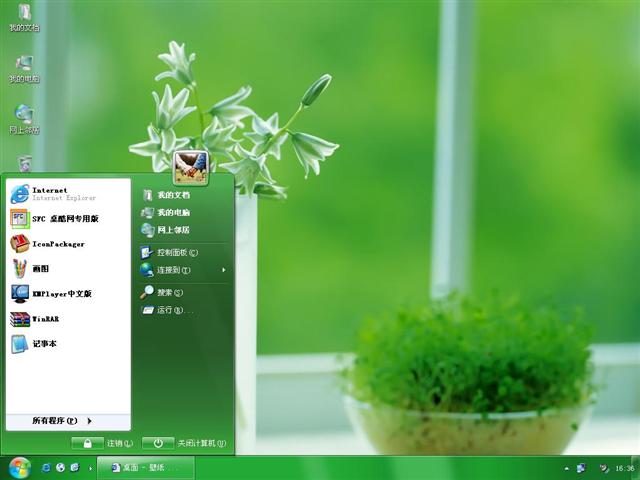
Task: Open 网上邻居 in Start menu right pane
Action: 183,230
